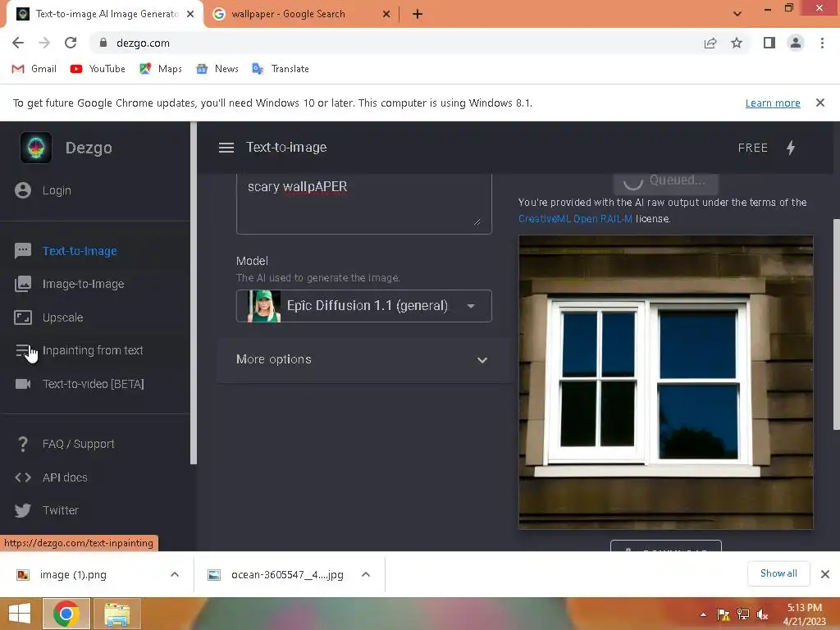Screen dimensions: 840x630
Task: Click the Upscale frame icon
Action: [22, 317]
